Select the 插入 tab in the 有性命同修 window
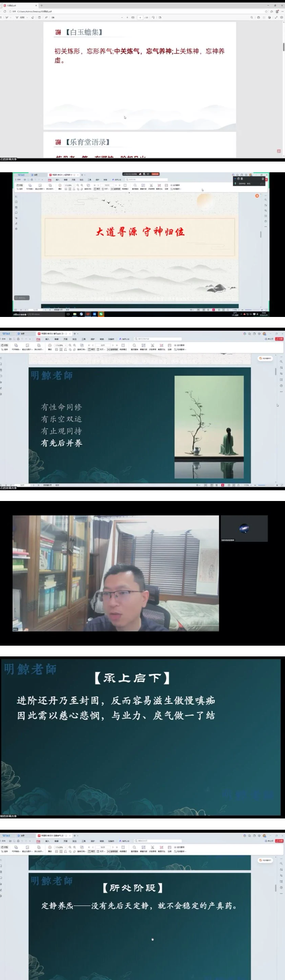 47,339
